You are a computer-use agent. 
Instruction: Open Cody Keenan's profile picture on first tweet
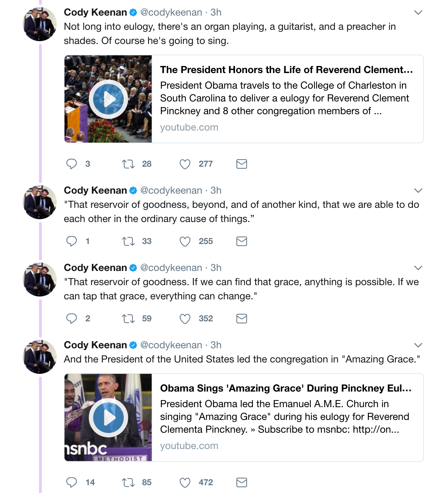point(40,24)
